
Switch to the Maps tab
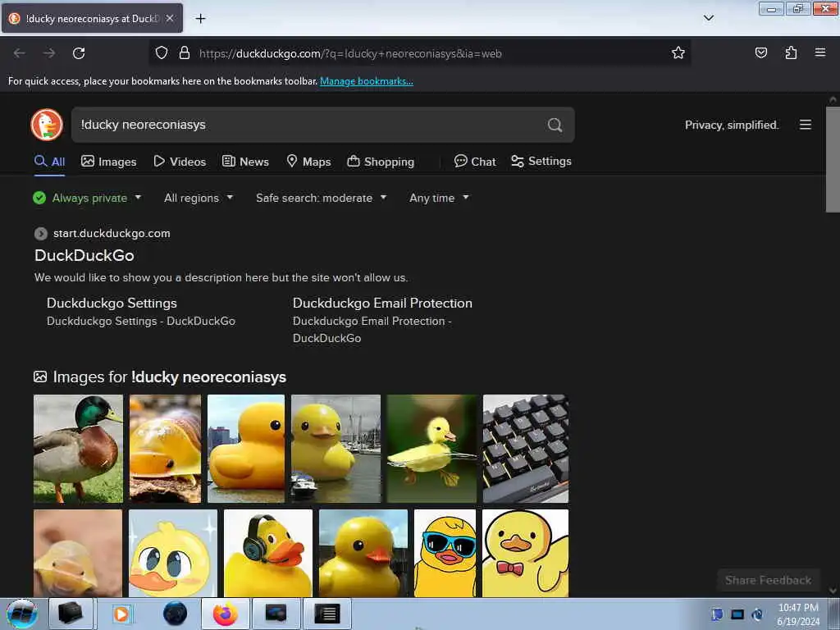click(x=308, y=162)
